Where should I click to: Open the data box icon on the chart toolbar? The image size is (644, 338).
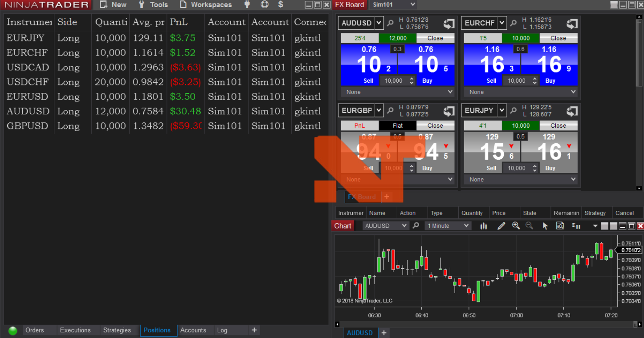tap(560, 225)
